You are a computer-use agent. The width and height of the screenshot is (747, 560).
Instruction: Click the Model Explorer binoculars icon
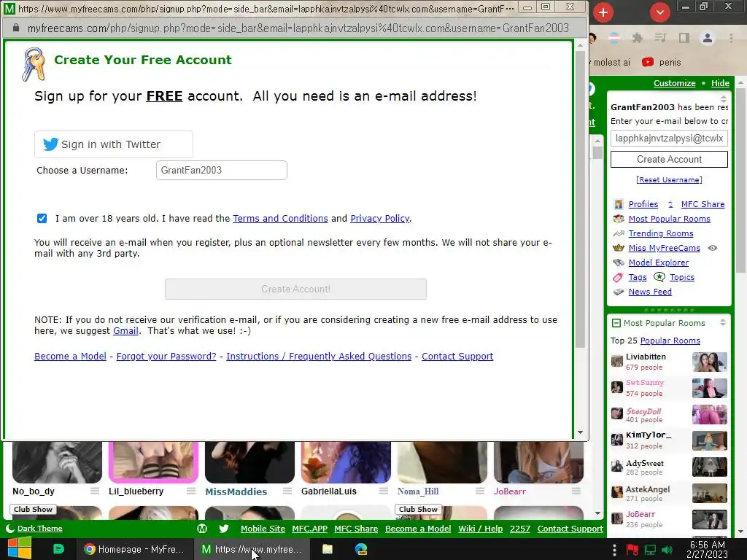619,262
